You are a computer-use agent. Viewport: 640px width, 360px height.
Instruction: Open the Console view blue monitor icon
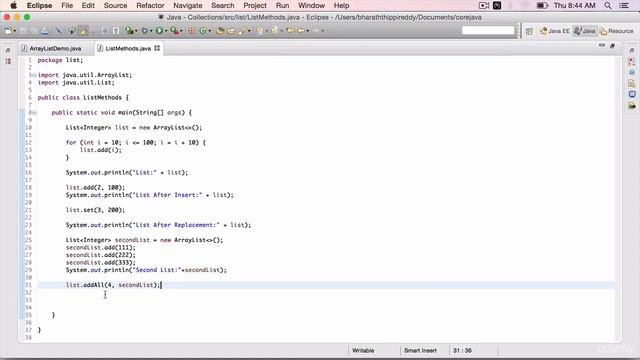[x=632, y=94]
